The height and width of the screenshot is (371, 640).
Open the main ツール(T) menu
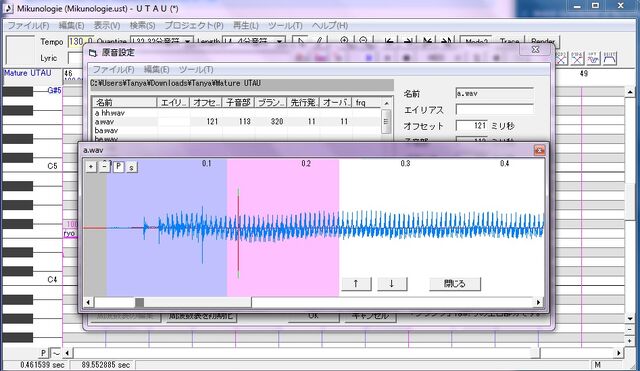click(285, 25)
